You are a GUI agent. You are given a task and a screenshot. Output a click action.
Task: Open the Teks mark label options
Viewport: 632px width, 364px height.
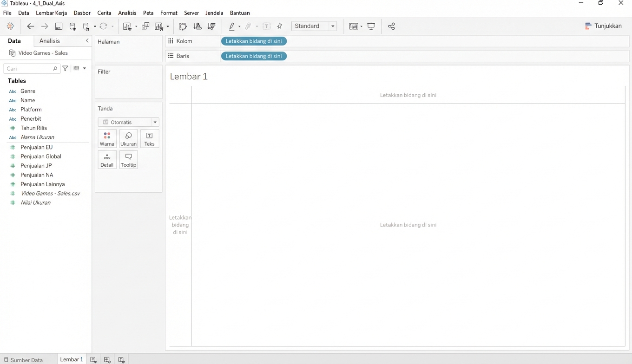click(x=149, y=138)
